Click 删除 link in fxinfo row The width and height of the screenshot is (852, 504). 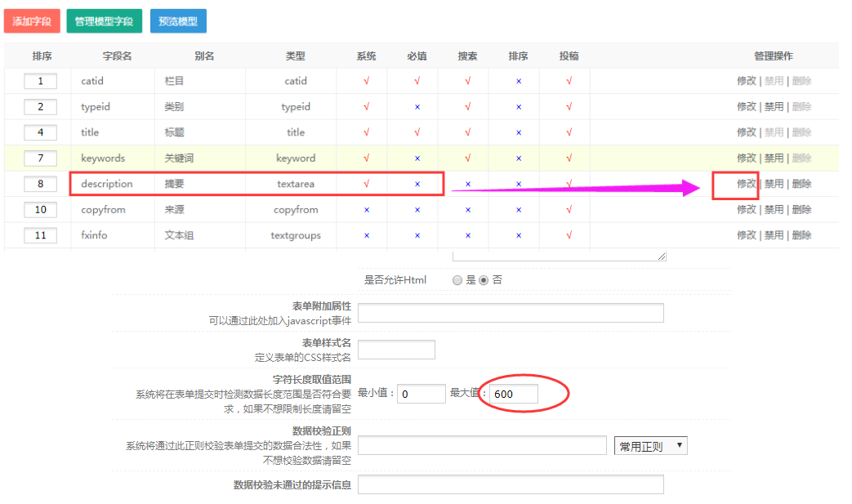pyautogui.click(x=802, y=235)
